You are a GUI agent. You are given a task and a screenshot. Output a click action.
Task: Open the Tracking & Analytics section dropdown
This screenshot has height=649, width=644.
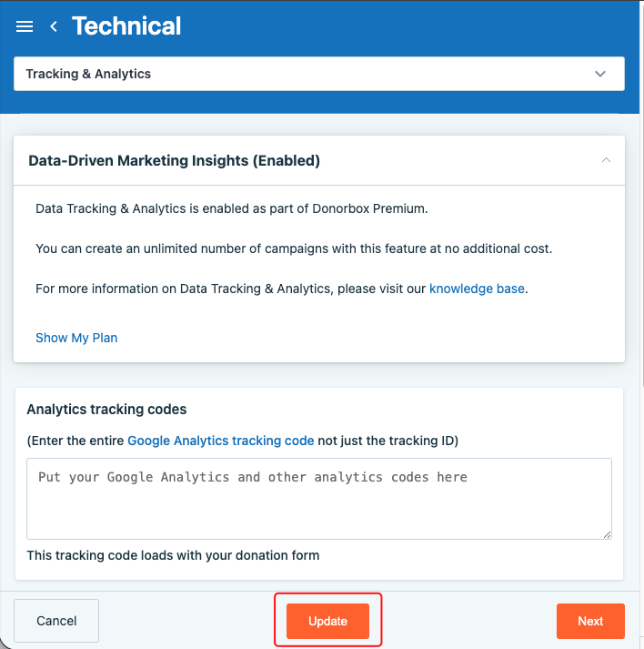318,74
